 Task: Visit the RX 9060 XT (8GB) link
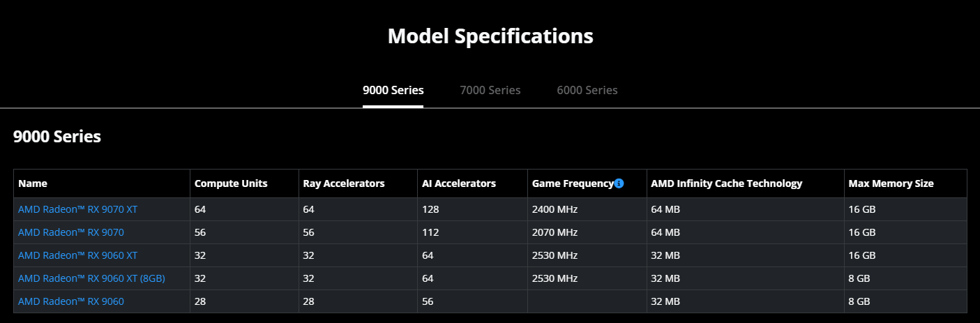[x=91, y=278]
